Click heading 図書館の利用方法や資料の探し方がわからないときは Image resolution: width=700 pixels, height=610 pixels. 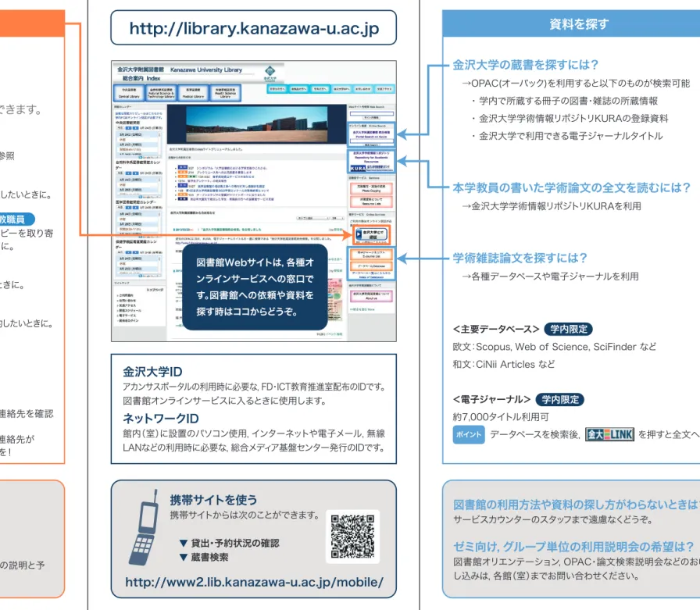tap(577, 505)
